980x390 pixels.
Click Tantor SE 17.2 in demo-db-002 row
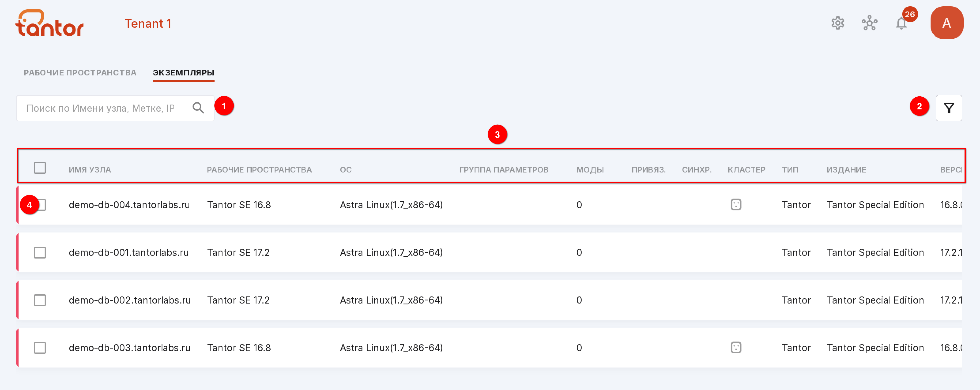238,300
